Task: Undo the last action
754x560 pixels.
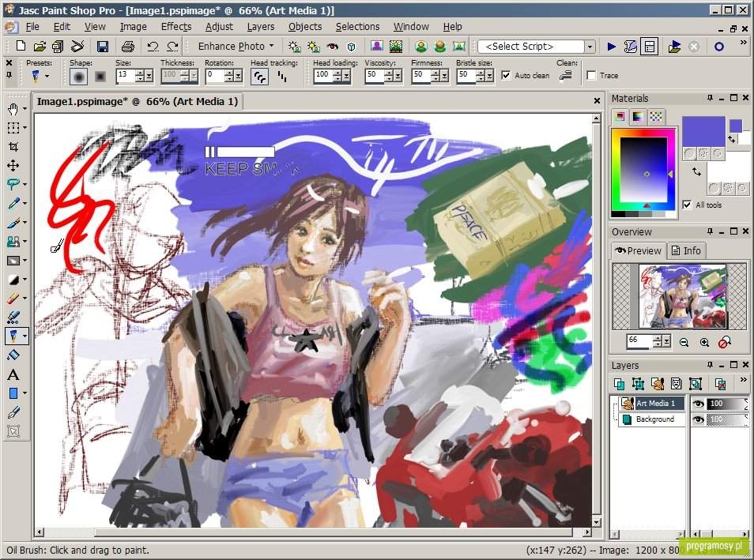Action: click(x=153, y=46)
